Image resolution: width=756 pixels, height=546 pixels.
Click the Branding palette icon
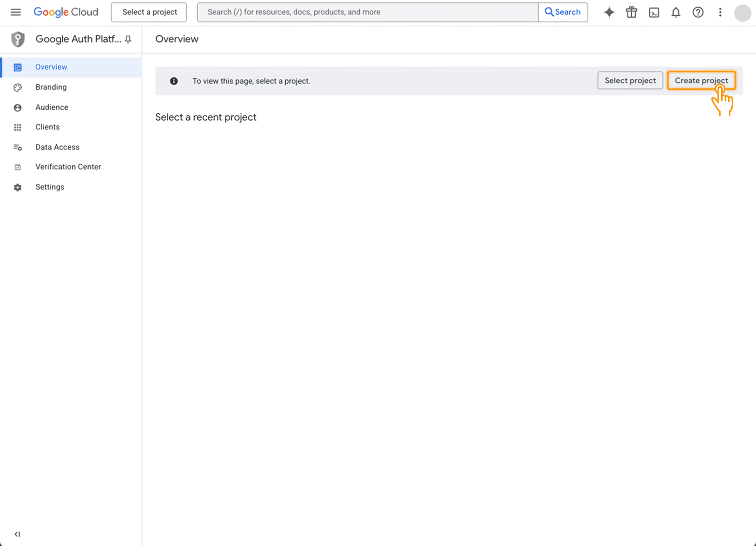[x=18, y=87]
